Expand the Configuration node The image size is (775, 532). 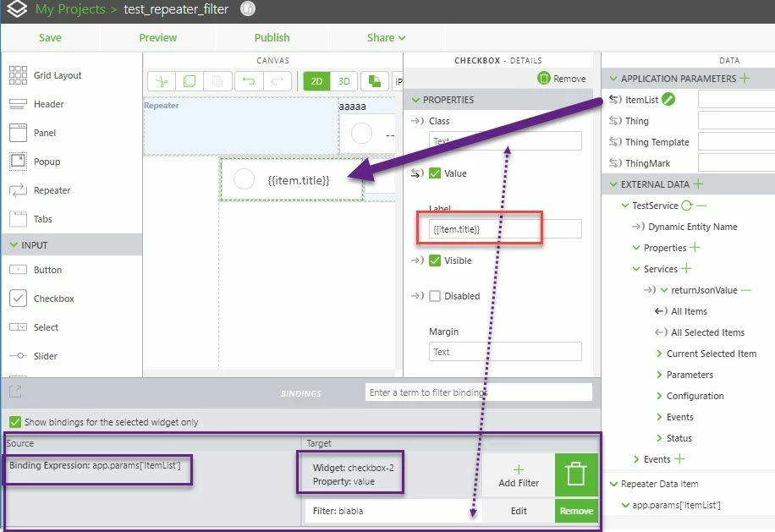659,396
